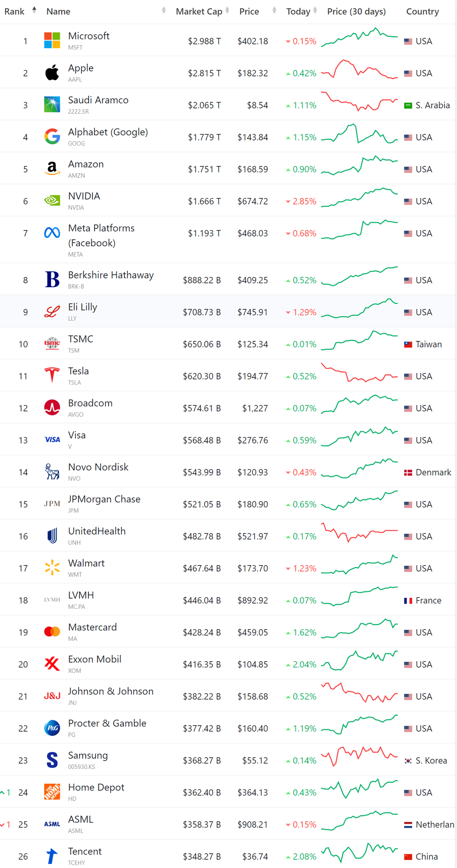
Task: Click the Tesla logo icon
Action: point(52,375)
